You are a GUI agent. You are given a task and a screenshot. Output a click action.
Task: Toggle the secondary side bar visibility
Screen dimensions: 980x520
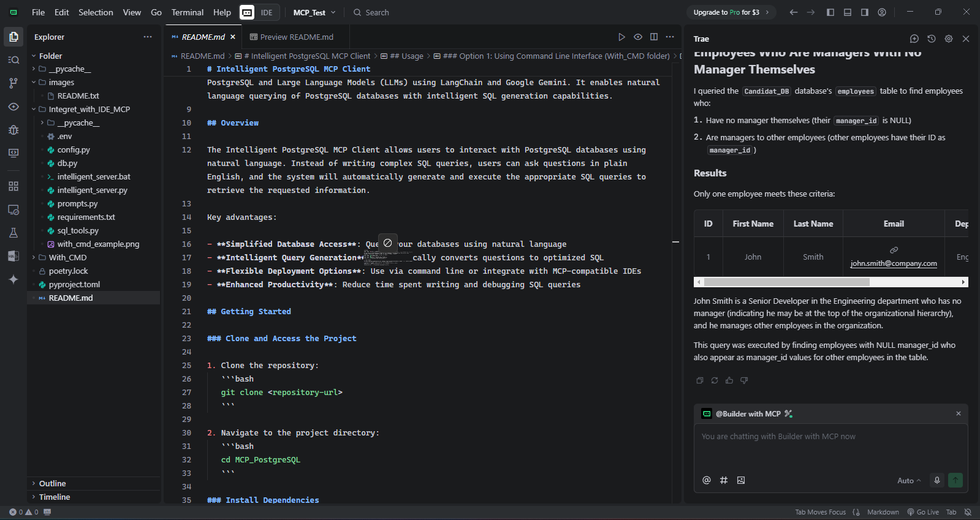pyautogui.click(x=865, y=12)
